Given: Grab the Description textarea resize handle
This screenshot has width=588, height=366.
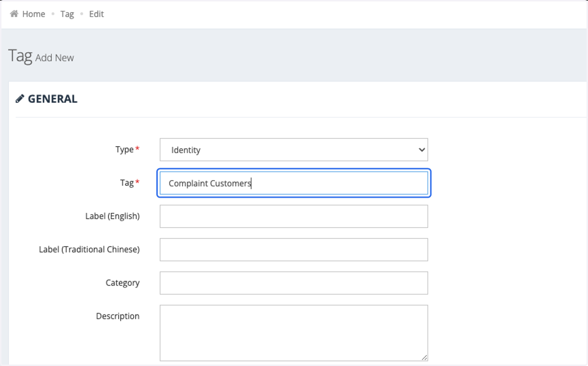Looking at the screenshot, I should click(x=424, y=358).
